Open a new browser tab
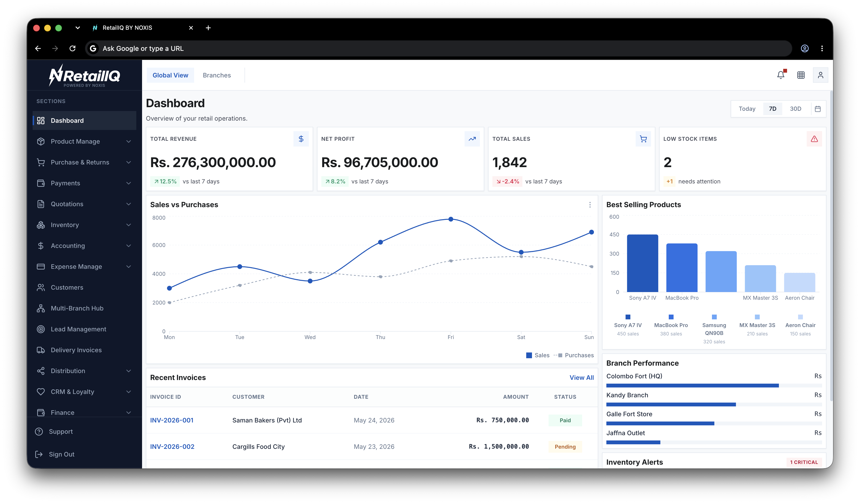860x504 pixels. coord(208,28)
